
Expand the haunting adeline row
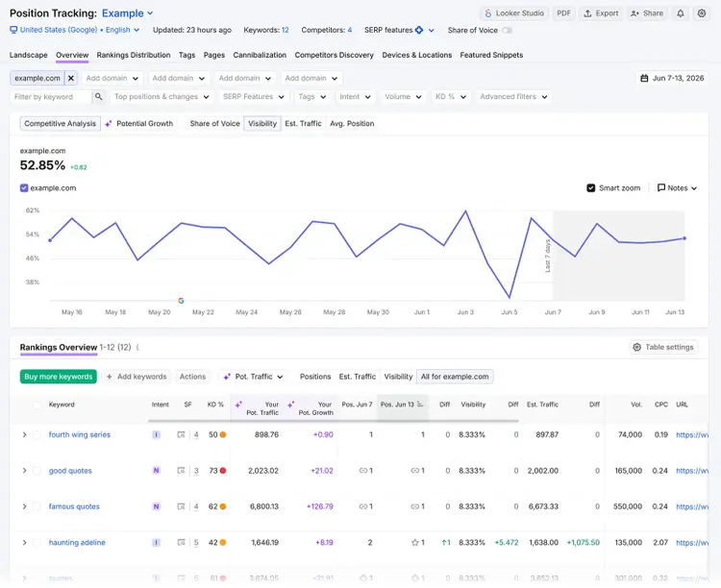(24, 543)
